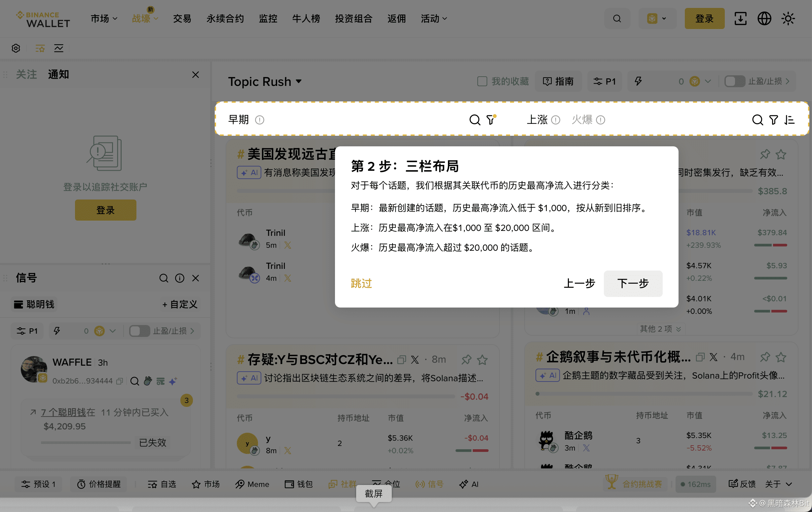Screen dimensions: 812x512
Task: Click the download app icon in header
Action: point(740,18)
